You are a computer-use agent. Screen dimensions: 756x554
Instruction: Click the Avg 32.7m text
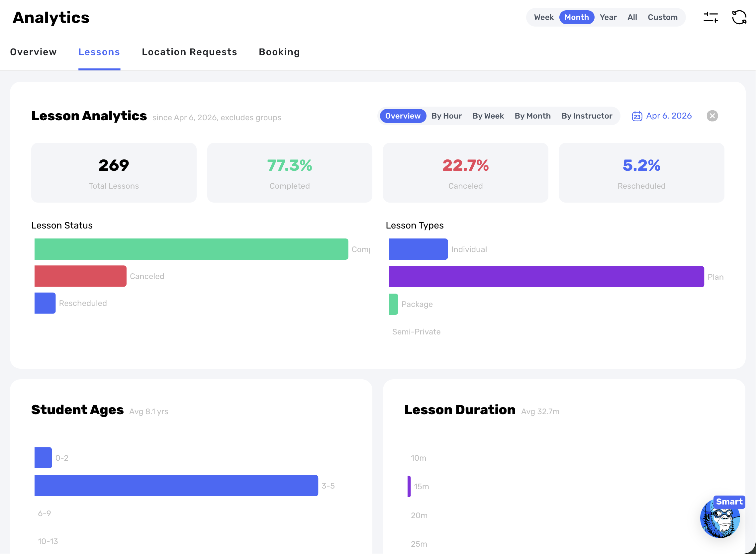point(540,412)
